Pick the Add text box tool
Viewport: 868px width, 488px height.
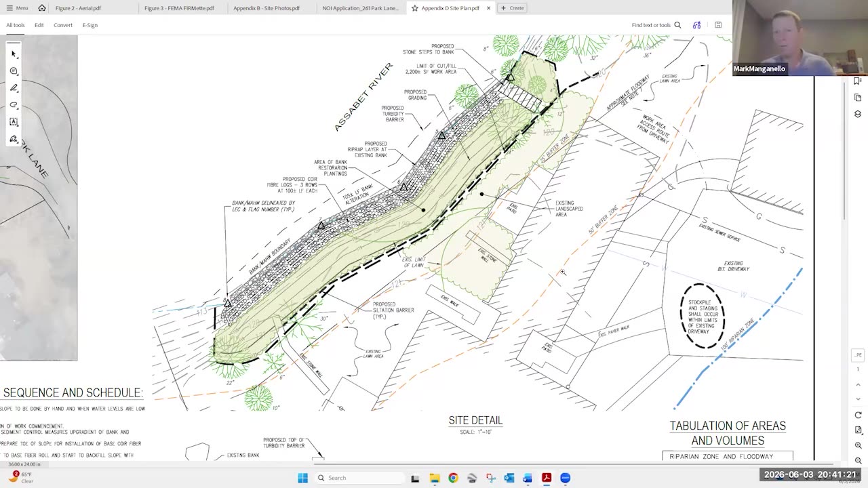tap(14, 122)
